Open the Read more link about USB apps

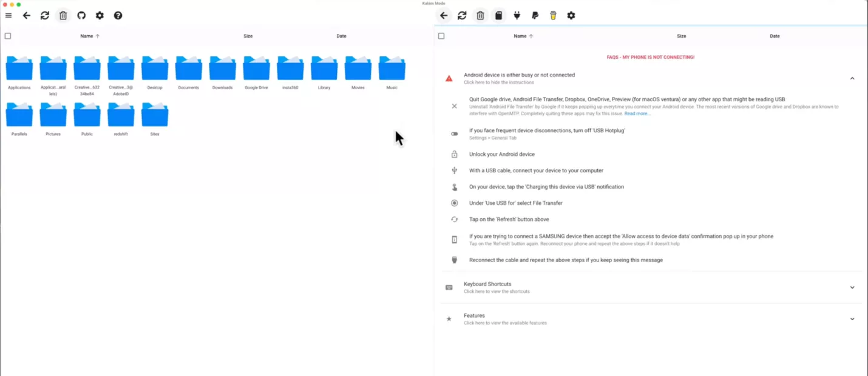point(637,113)
